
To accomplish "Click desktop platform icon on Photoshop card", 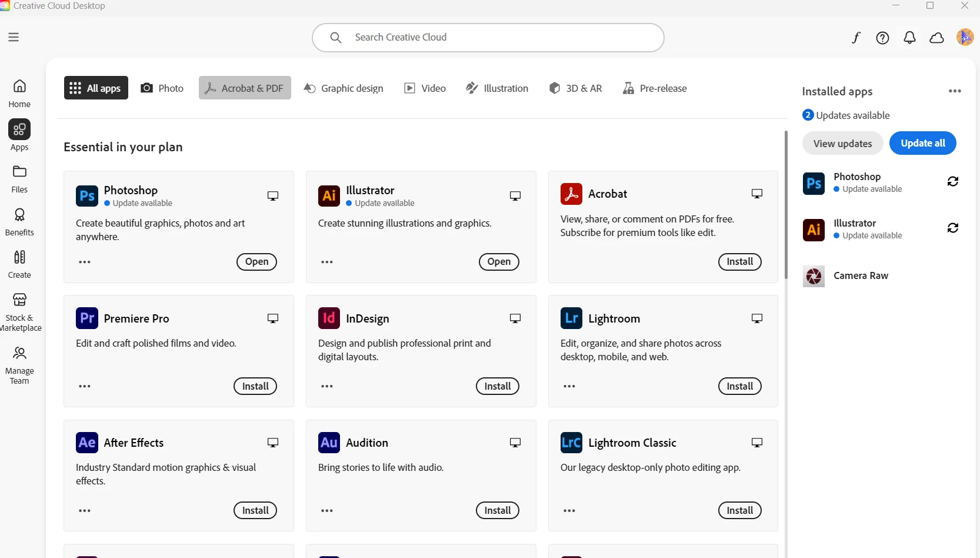I will click(273, 196).
